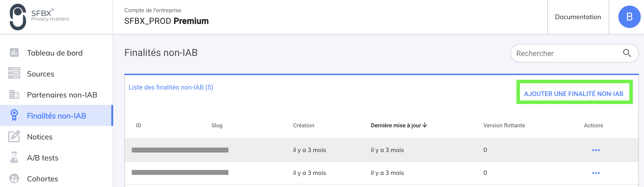This screenshot has width=644, height=187.
Task: Click the Finalités non-IAB ribbon icon
Action: point(14,115)
